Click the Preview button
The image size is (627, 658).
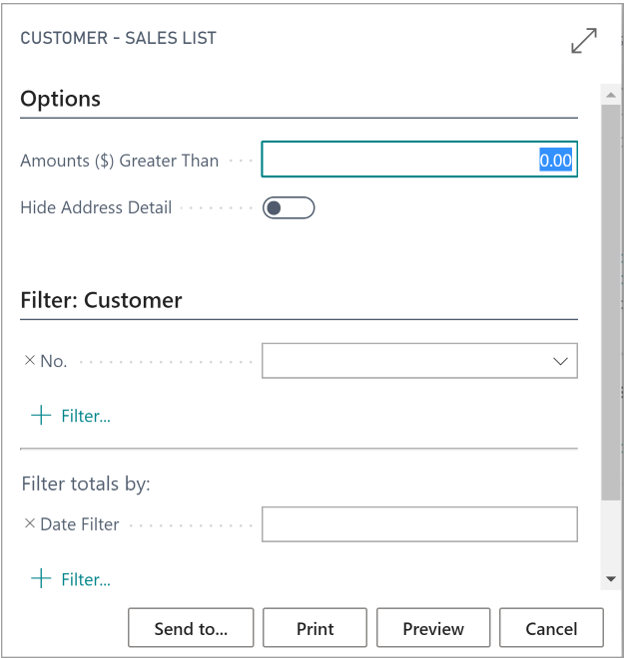(433, 628)
